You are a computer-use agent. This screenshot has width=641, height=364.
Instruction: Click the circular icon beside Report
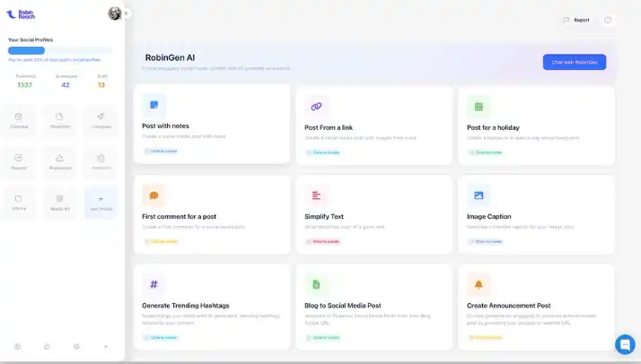pyautogui.click(x=608, y=20)
